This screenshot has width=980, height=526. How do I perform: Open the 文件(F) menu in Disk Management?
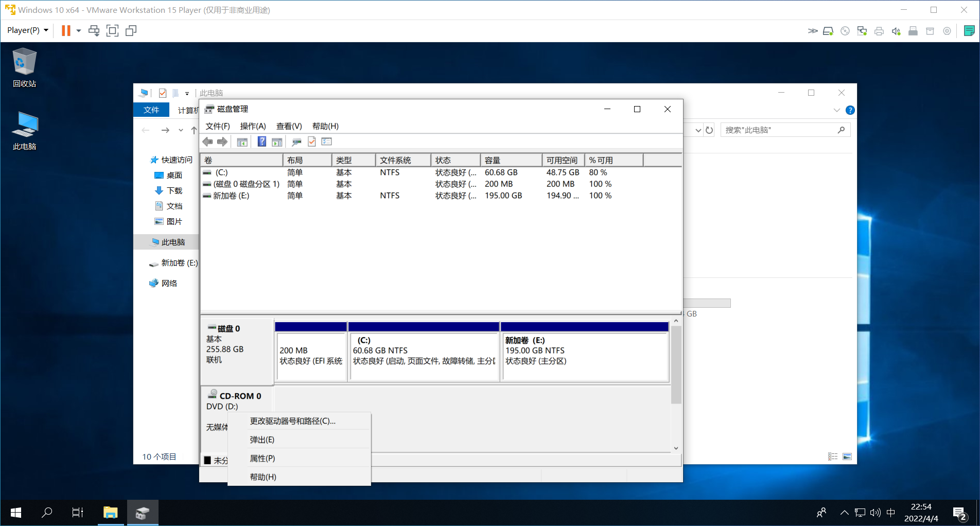coord(218,126)
